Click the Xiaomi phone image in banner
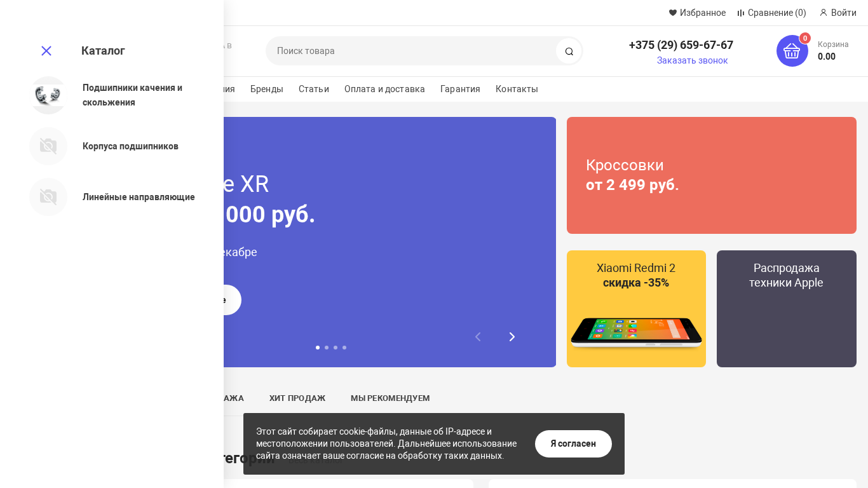Viewport: 868px width, 488px height. tap(636, 332)
